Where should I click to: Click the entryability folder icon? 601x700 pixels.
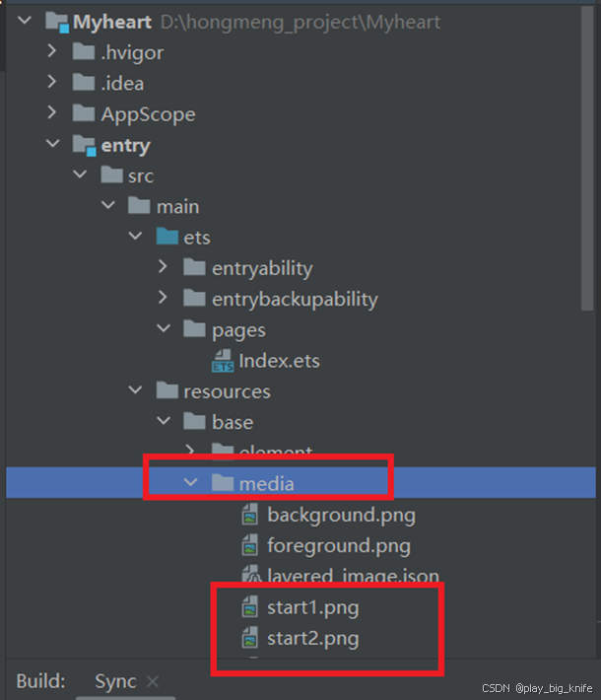[194, 267]
